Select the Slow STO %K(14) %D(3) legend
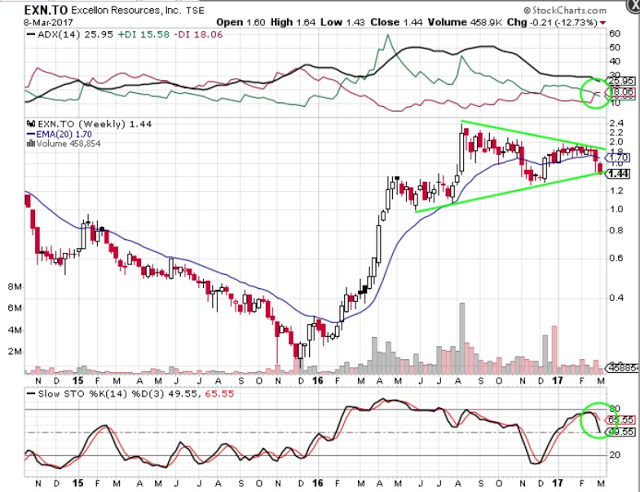This screenshot has height=492, width=640. 131,394
